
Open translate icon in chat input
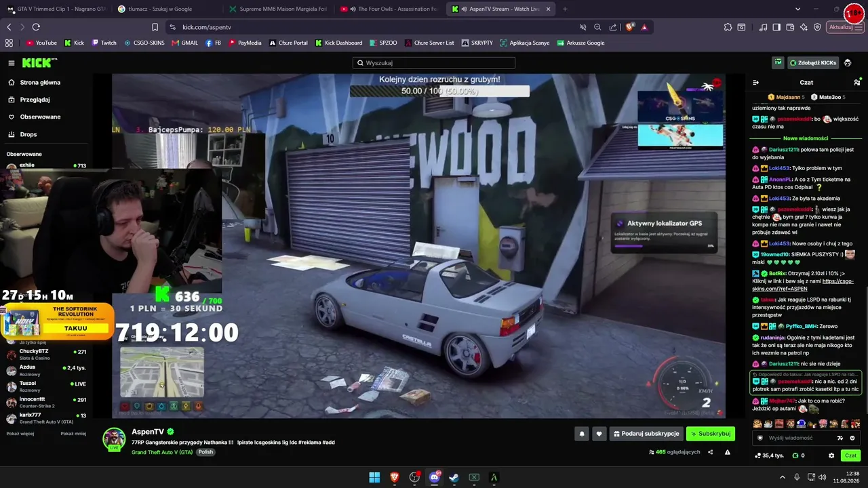point(840,438)
